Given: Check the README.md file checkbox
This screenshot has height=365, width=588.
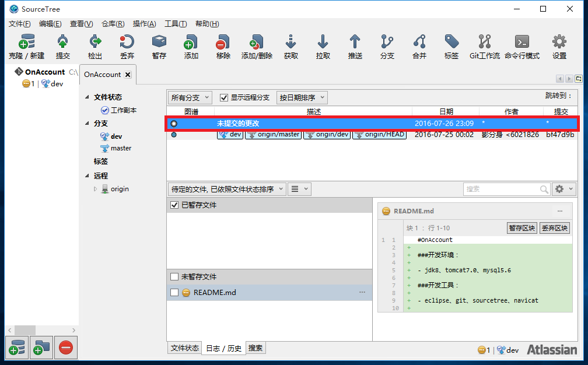Looking at the screenshot, I should (174, 292).
